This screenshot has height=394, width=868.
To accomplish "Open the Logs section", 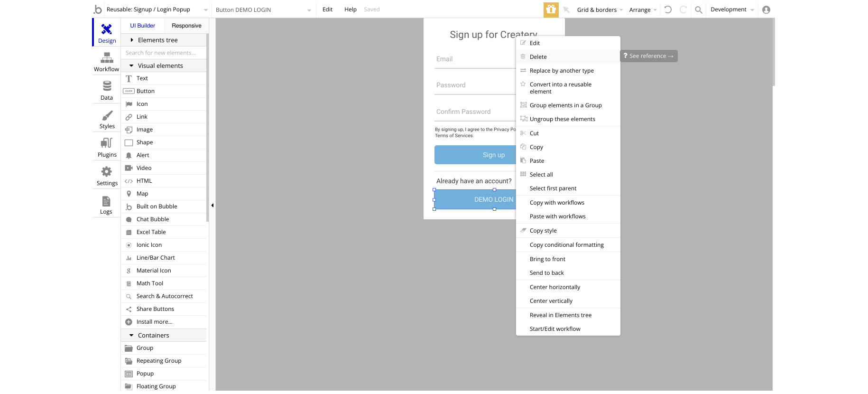I will pos(106,201).
